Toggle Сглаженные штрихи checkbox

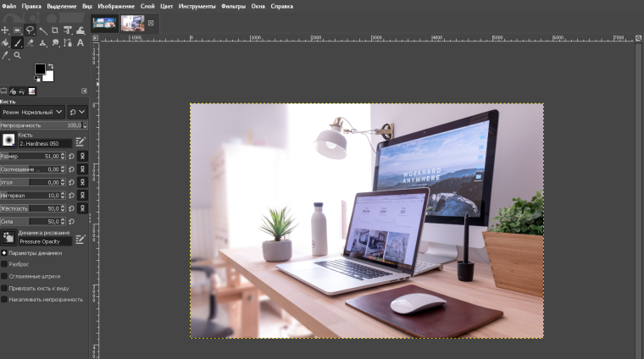[x=4, y=276]
